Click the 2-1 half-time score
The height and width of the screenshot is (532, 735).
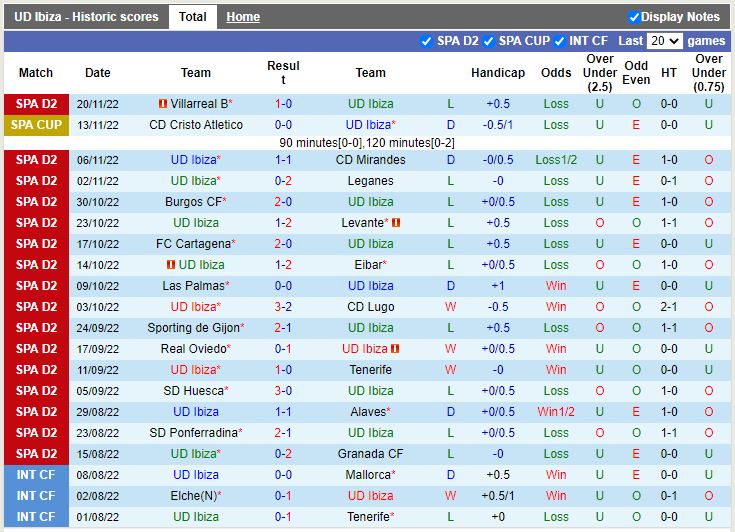(x=669, y=307)
